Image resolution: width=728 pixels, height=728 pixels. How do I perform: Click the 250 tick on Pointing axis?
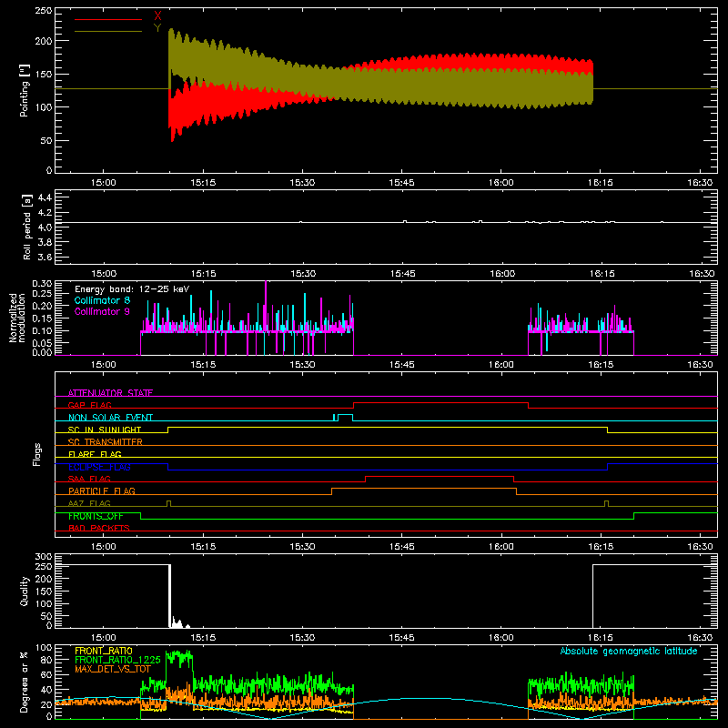tap(44, 11)
